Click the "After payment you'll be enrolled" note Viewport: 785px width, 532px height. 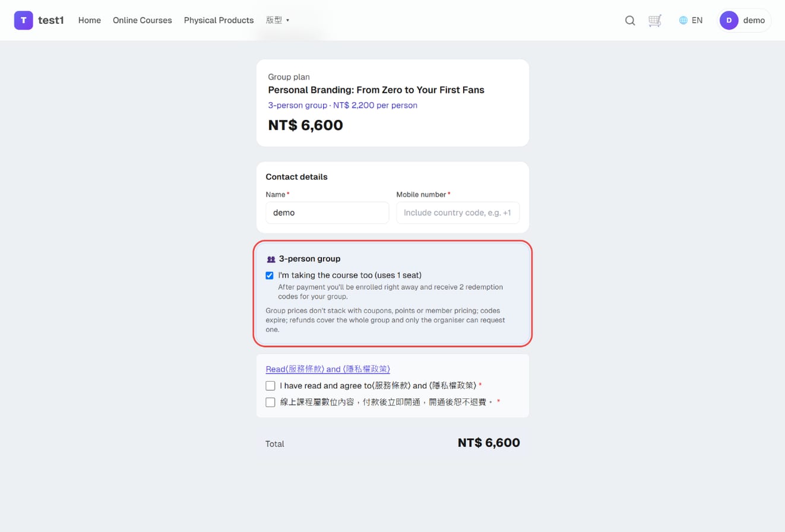tap(391, 292)
